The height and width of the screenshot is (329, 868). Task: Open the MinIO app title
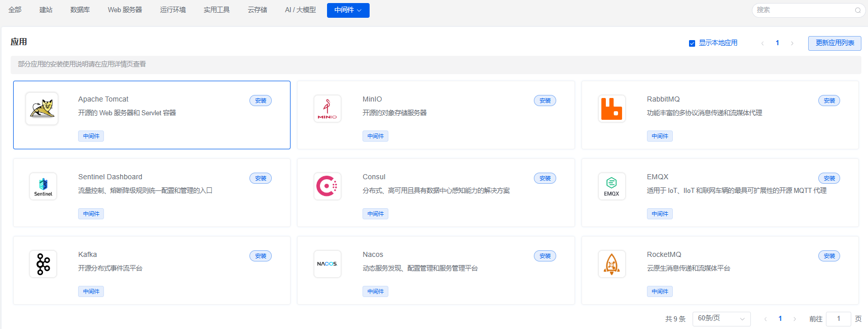click(372, 99)
